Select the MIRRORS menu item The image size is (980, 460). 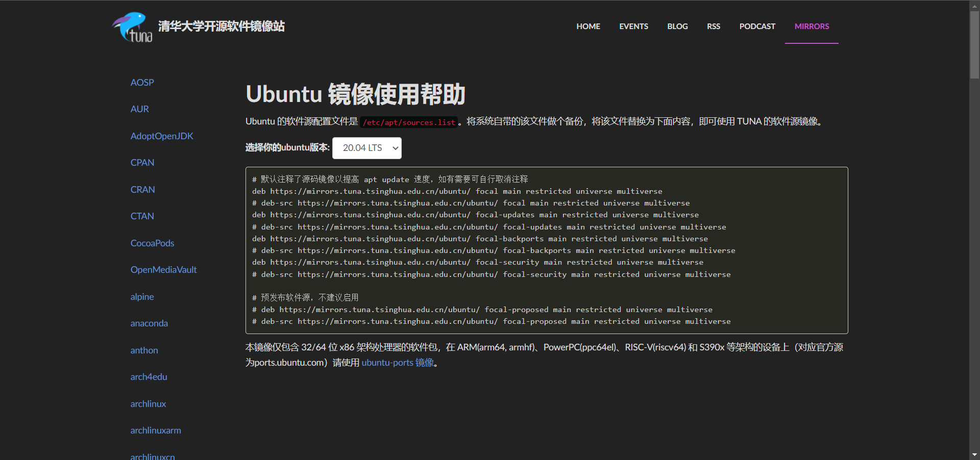(x=812, y=27)
